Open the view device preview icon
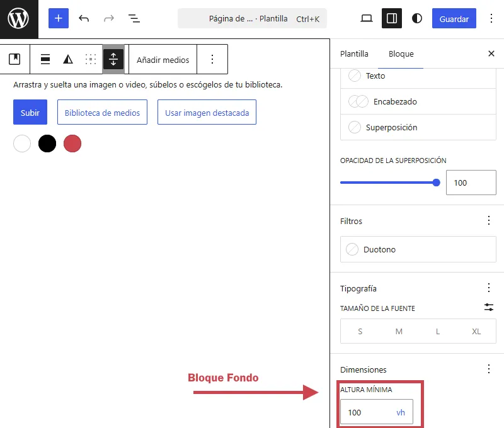This screenshot has height=428, width=504. pyautogui.click(x=367, y=18)
